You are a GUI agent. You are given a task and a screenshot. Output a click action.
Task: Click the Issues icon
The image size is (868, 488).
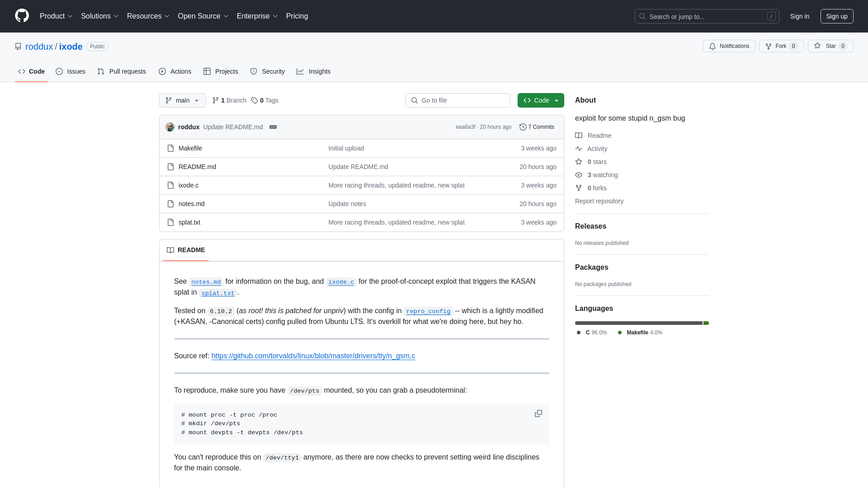(59, 71)
